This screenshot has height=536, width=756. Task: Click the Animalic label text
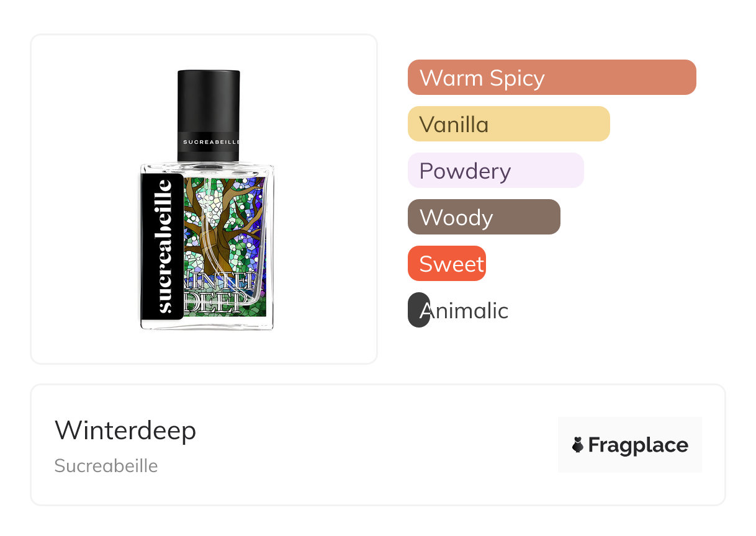[464, 310]
